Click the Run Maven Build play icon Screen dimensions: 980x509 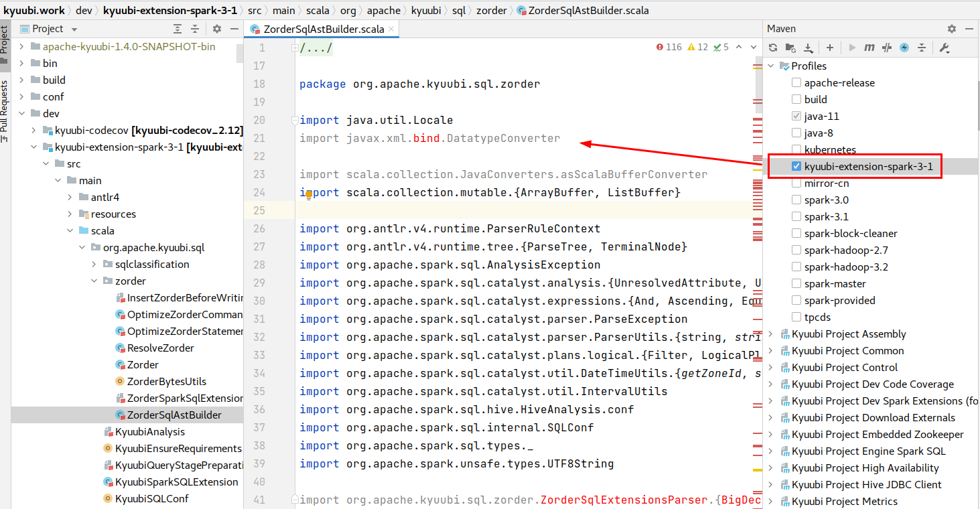click(852, 48)
